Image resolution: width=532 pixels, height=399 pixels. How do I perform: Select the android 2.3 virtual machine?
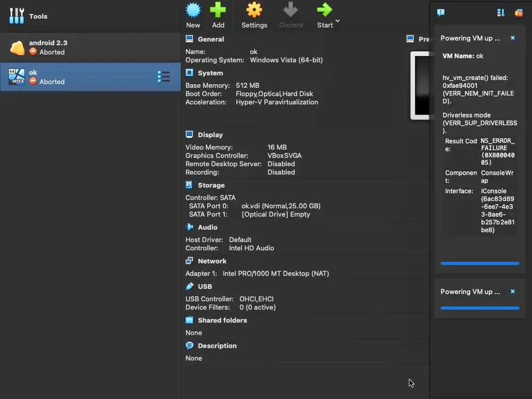pos(90,47)
